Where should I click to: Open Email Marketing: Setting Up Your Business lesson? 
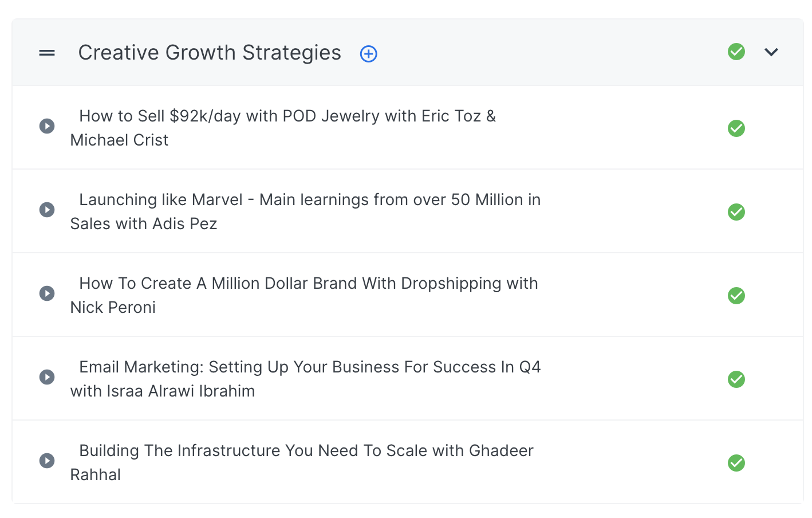(309, 367)
